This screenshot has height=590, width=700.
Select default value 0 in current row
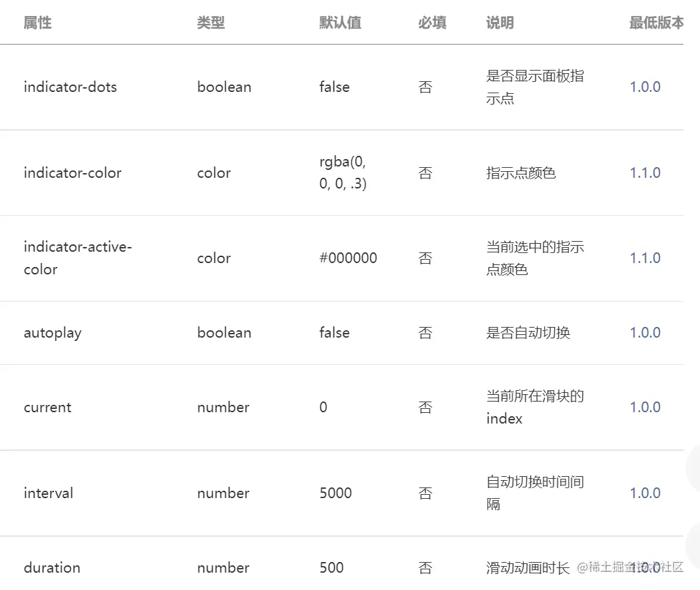pos(323,407)
